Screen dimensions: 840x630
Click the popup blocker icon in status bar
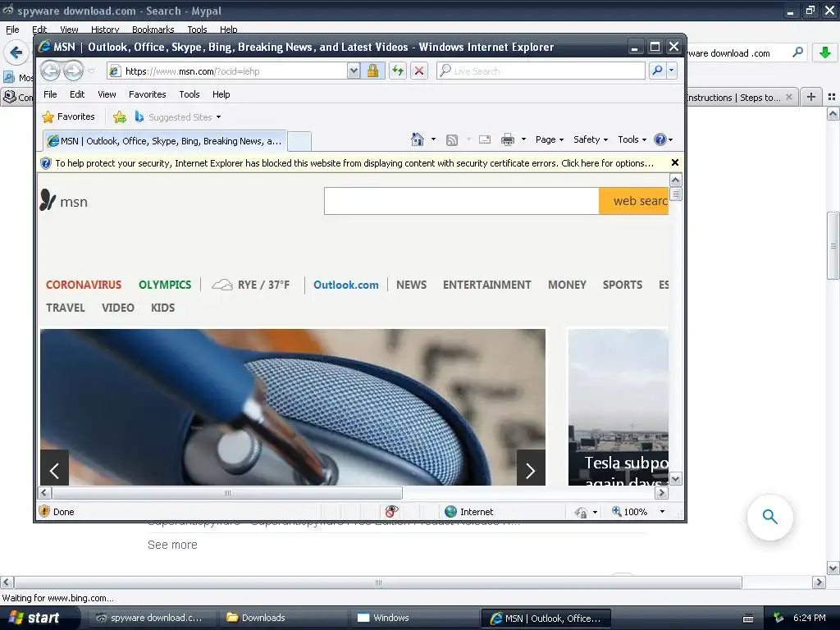[391, 512]
